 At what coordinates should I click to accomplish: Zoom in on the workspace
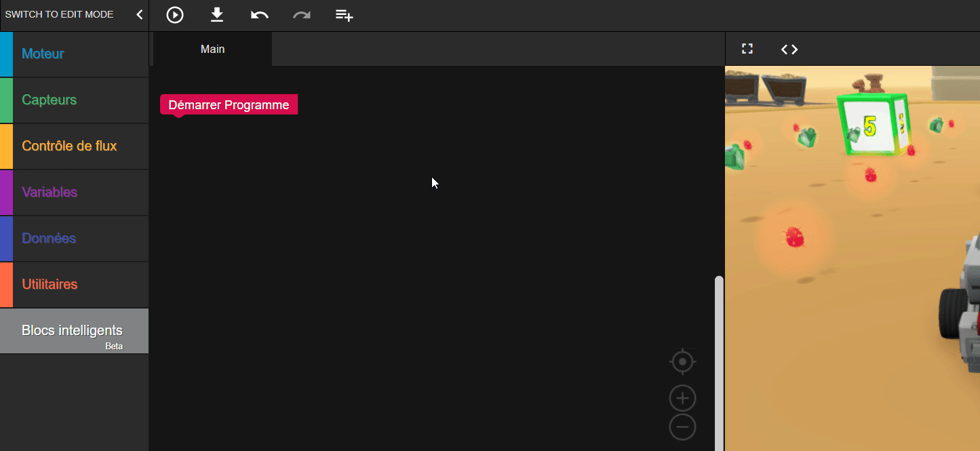click(x=682, y=398)
